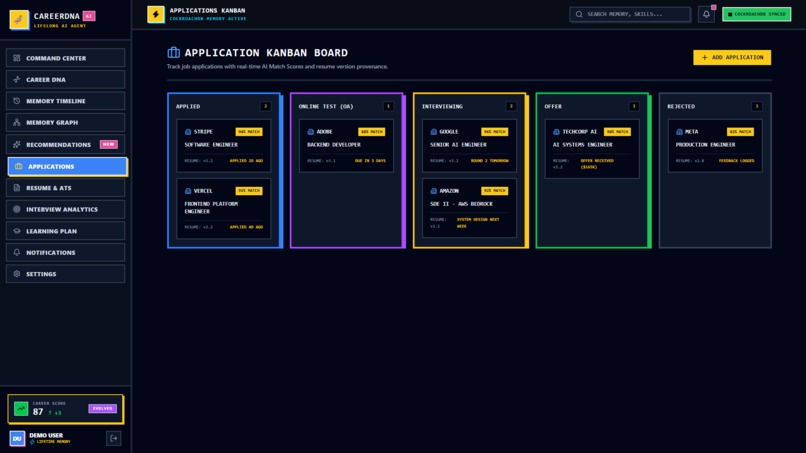Click the Due in 3 Days status
Viewport: 806px width, 453px height.
pyautogui.click(x=370, y=160)
